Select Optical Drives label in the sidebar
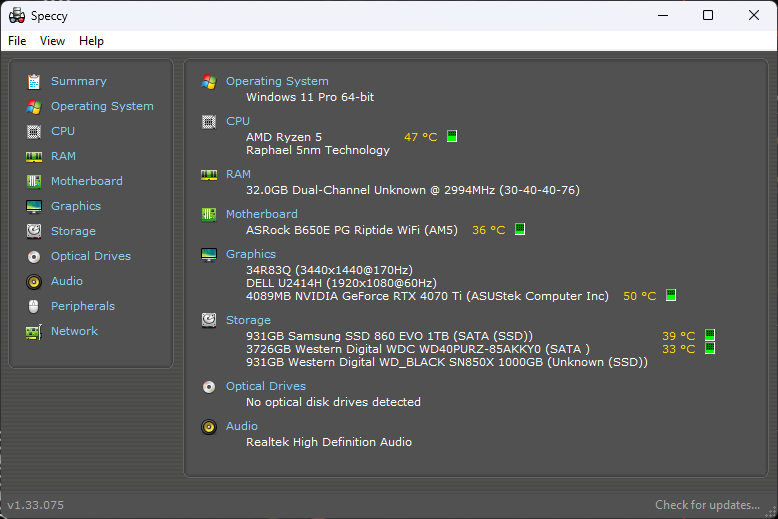Image resolution: width=778 pixels, height=519 pixels. [x=91, y=256]
